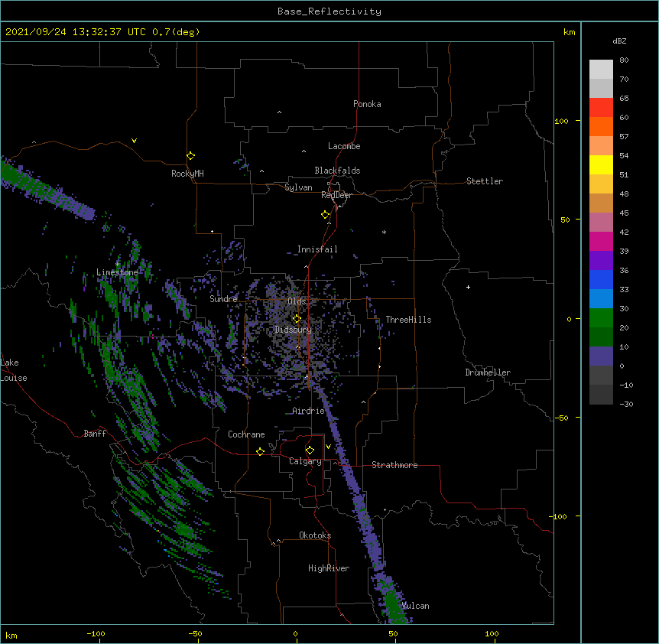Viewport: 659px width, 644px height.
Task: Click the Ponoka town label
Action: tap(367, 104)
